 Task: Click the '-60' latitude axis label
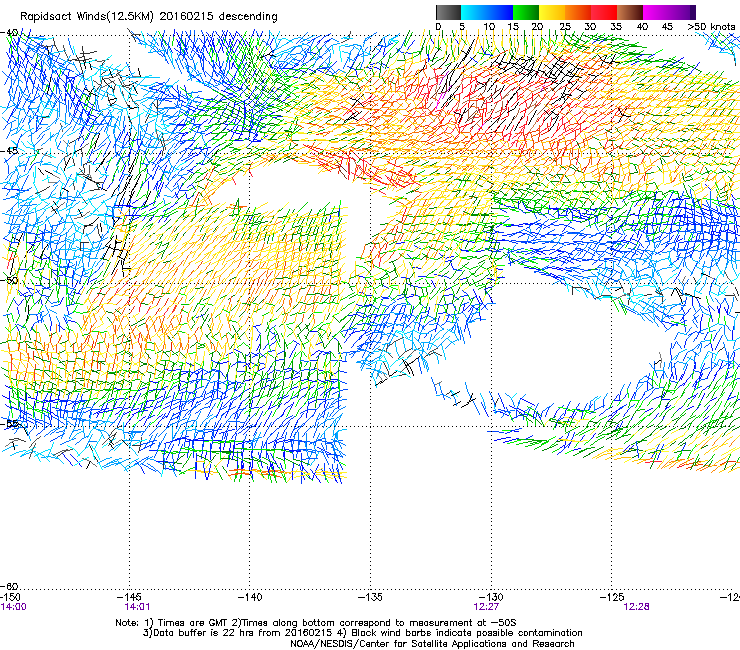(x=9, y=586)
